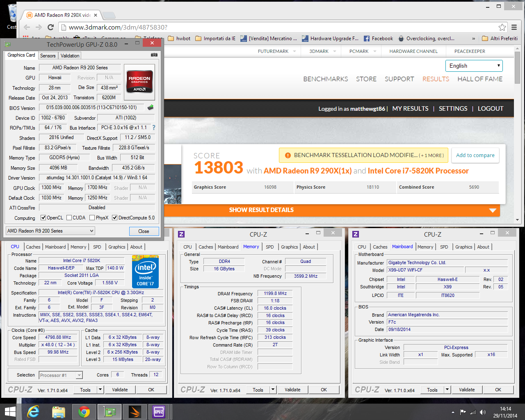
Task: Click the SETTINGS link on 3DMark
Action: [x=453, y=109]
